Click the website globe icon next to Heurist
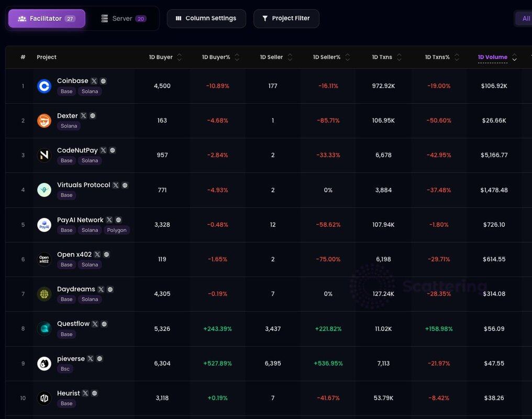The image size is (532, 419). coord(95,393)
